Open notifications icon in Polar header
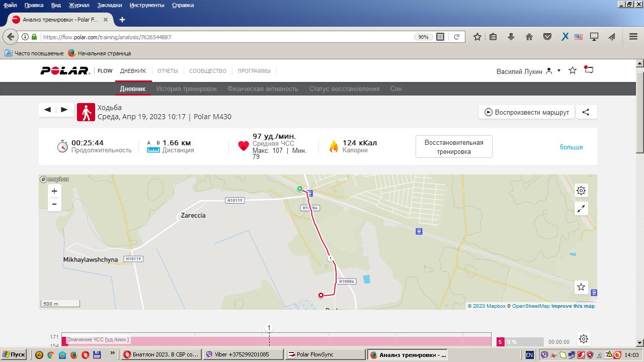The height and width of the screenshot is (362, 644). click(589, 70)
